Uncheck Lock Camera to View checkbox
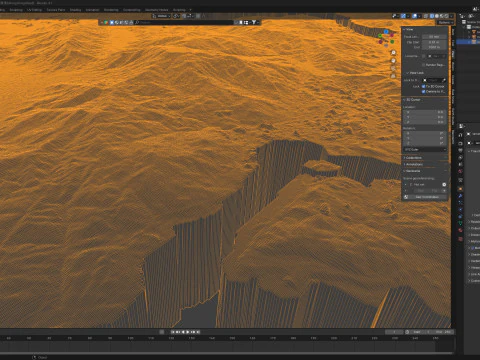 [x=424, y=91]
